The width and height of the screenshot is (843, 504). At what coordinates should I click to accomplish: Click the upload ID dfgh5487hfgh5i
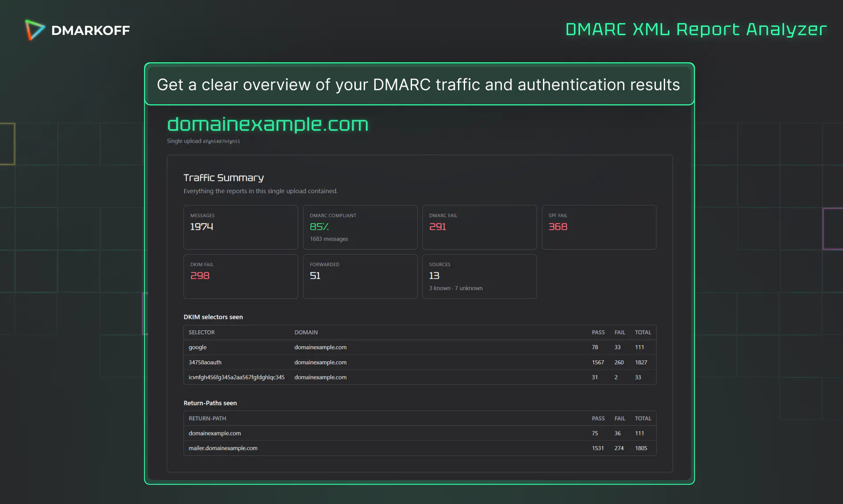(x=221, y=141)
